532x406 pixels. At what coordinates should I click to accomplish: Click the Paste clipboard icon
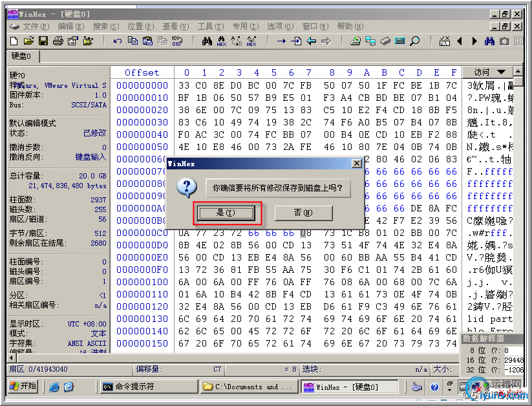147,41
